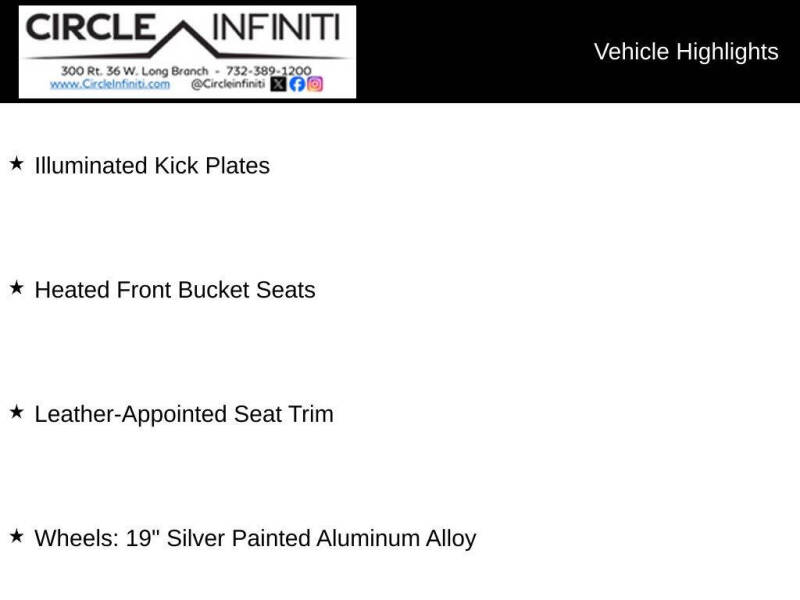Click the star beside Leather-Appointed Seat Trim

(x=17, y=412)
